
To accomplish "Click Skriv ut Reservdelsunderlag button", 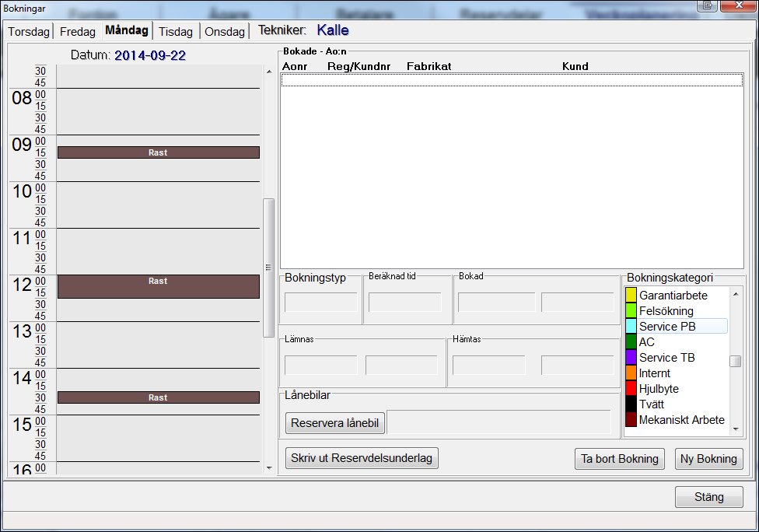I will (x=362, y=458).
